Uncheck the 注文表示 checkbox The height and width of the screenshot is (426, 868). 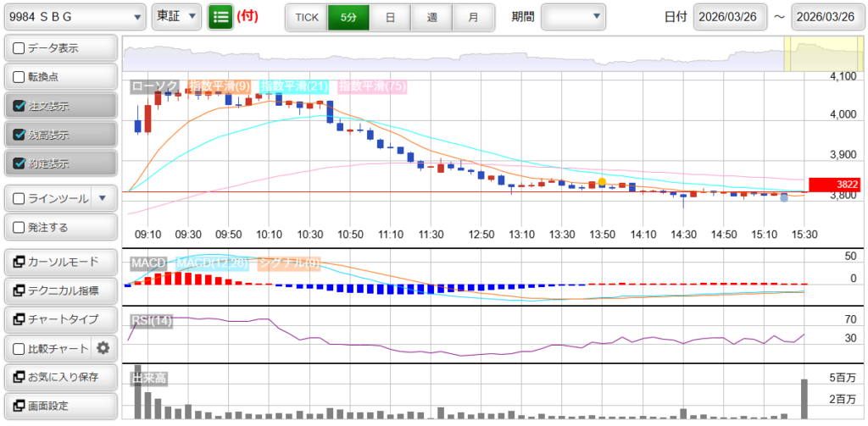coord(19,106)
